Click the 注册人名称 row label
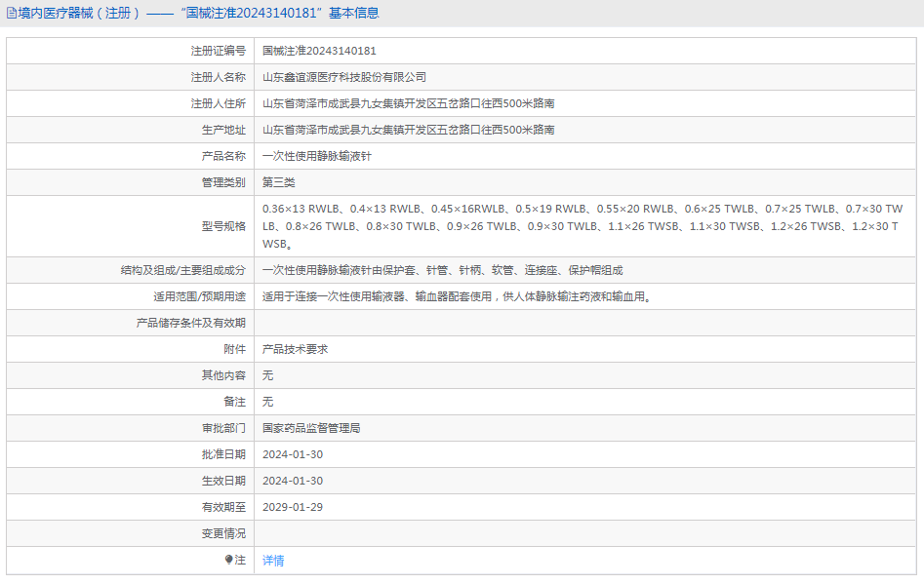This screenshot has width=924, height=584. (x=218, y=77)
